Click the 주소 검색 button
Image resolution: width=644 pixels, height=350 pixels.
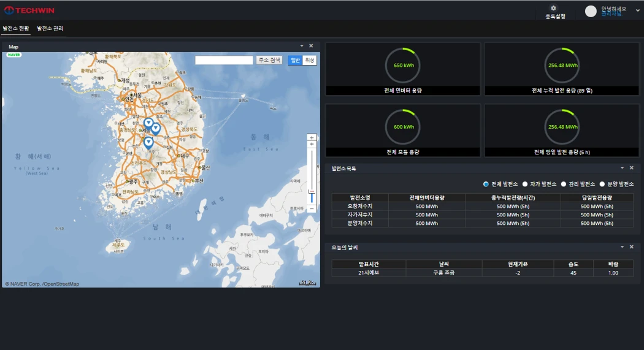(x=269, y=60)
